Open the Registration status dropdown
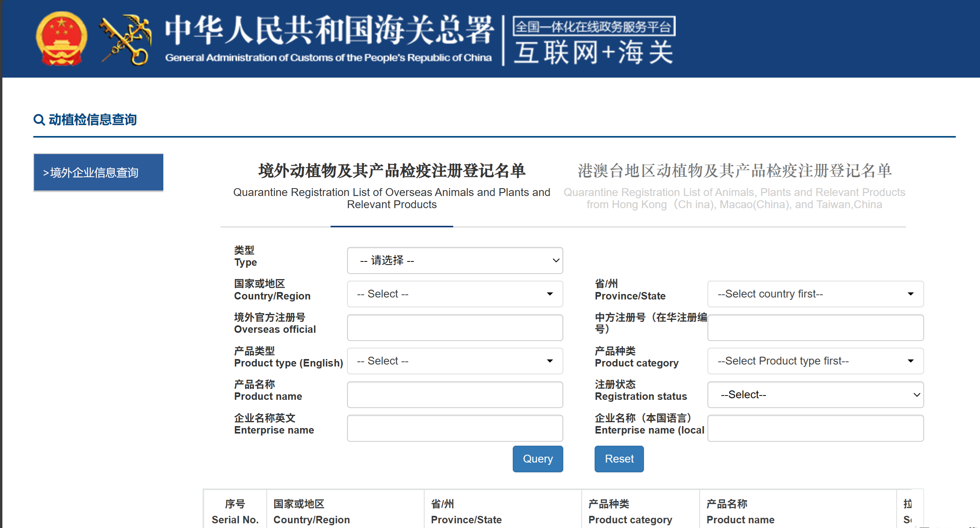 click(815, 395)
